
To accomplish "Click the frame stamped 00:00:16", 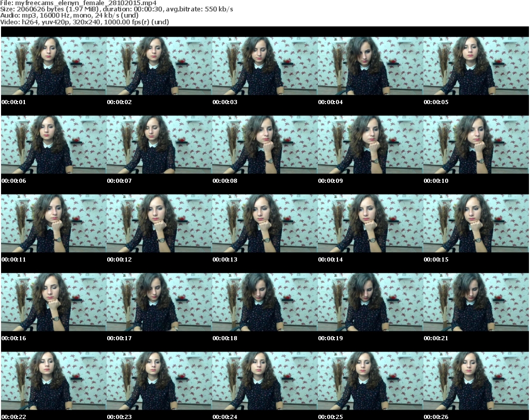I will (x=54, y=302).
